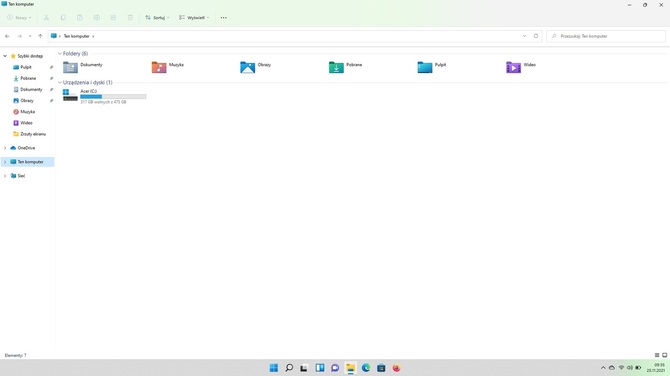Open address bar history dropdown

[524, 36]
